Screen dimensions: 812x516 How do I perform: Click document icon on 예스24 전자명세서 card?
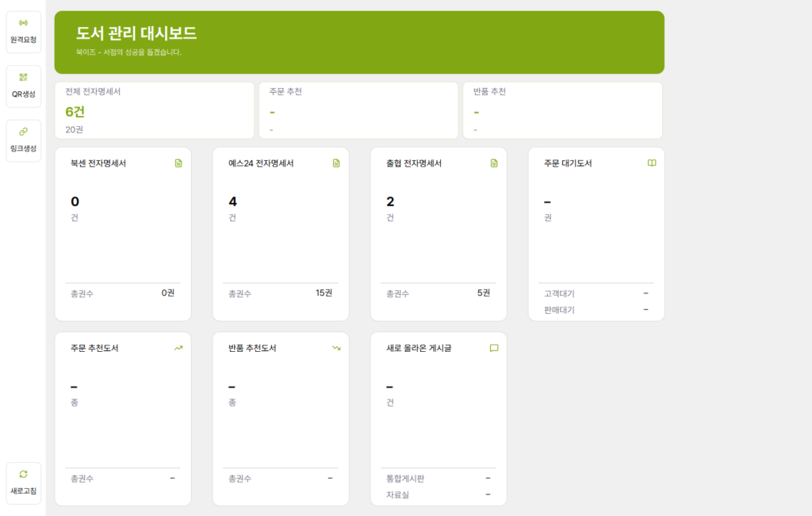(336, 163)
